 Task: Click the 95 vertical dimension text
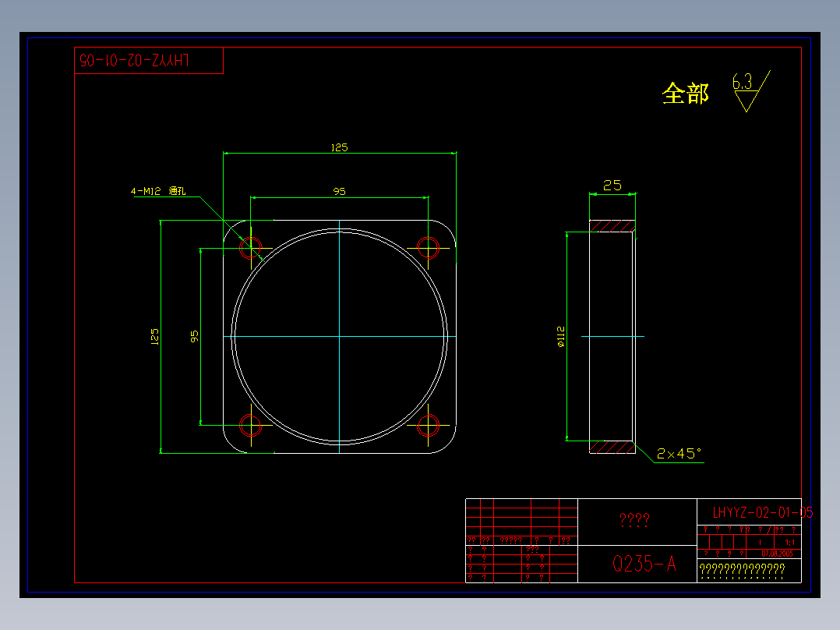[195, 336]
